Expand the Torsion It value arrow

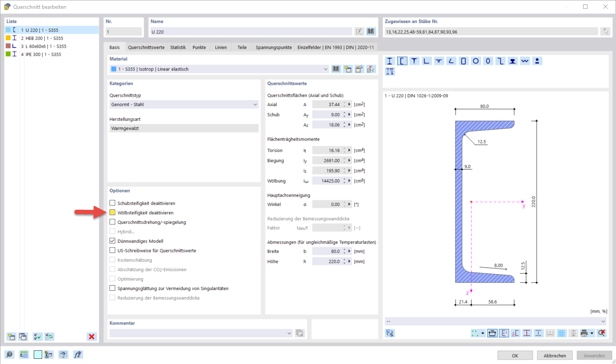[349, 150]
